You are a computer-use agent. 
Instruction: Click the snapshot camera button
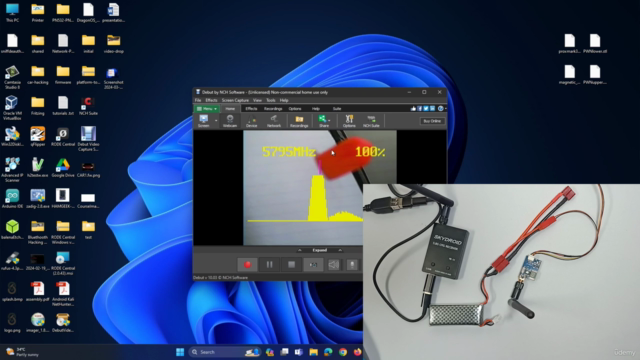(x=313, y=265)
